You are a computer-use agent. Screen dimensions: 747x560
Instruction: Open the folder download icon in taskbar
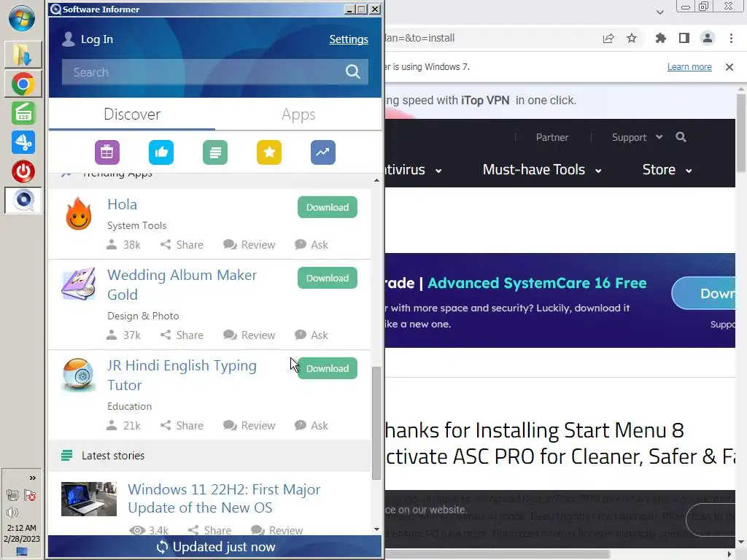coord(23,55)
